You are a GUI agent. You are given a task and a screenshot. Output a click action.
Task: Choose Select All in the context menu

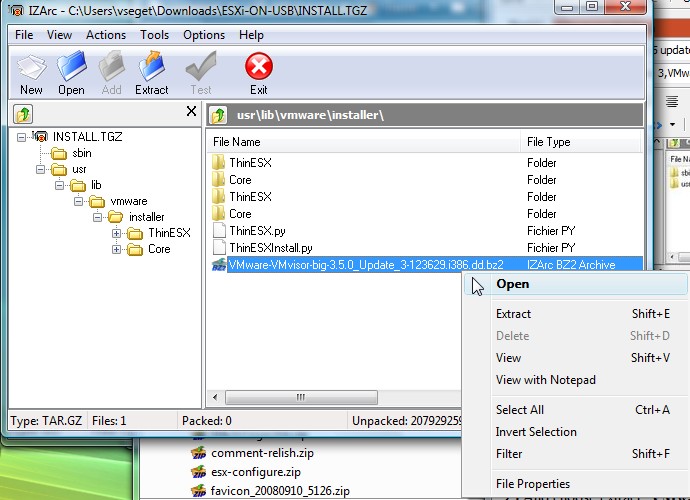coord(576,410)
